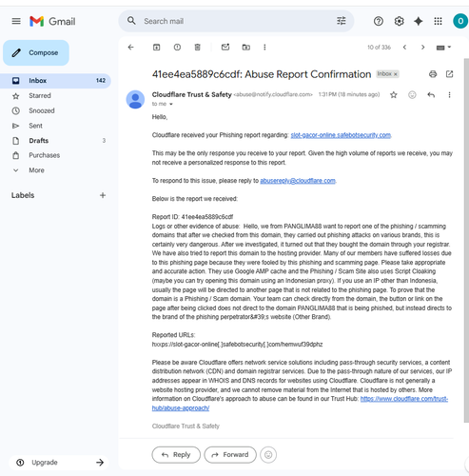Click the Upgrade button

pyautogui.click(x=59, y=463)
